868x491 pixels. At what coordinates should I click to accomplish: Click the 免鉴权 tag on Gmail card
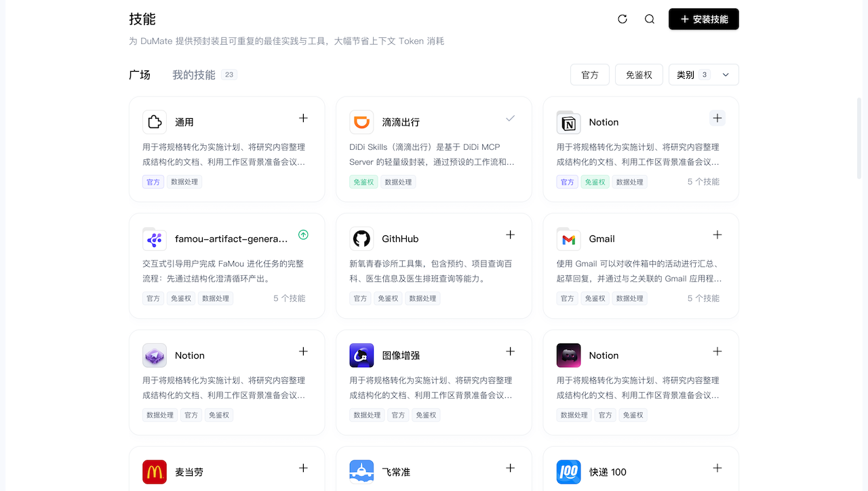(x=595, y=298)
